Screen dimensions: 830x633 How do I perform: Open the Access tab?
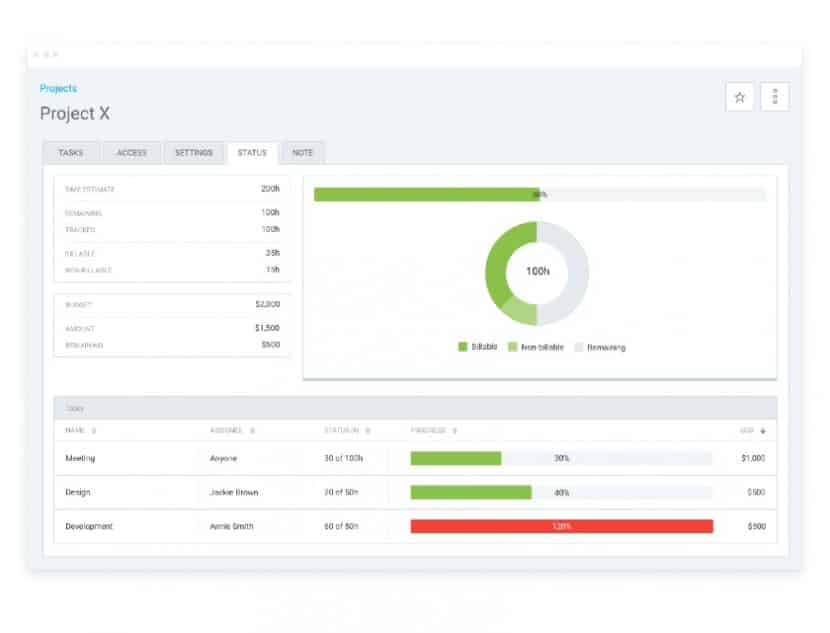(x=132, y=152)
